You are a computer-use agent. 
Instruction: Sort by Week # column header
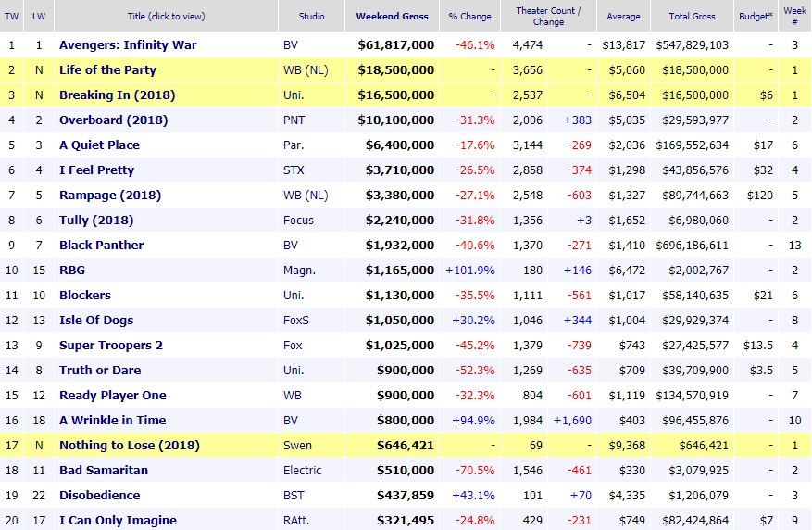coord(795,16)
